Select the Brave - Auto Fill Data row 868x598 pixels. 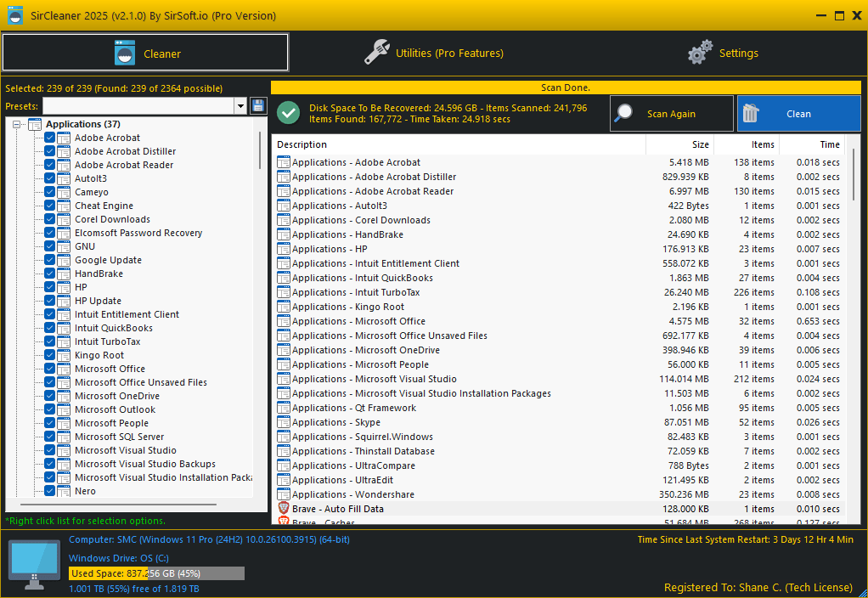click(559, 508)
